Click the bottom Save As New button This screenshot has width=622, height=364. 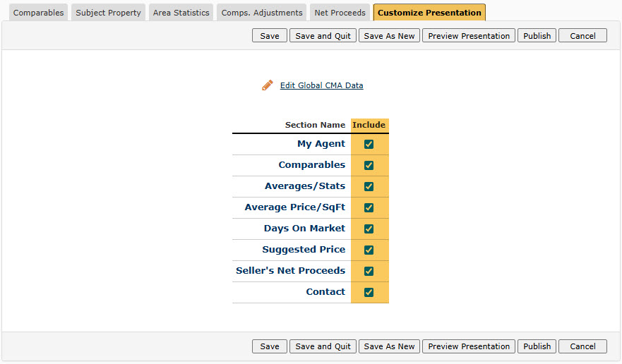pos(389,346)
